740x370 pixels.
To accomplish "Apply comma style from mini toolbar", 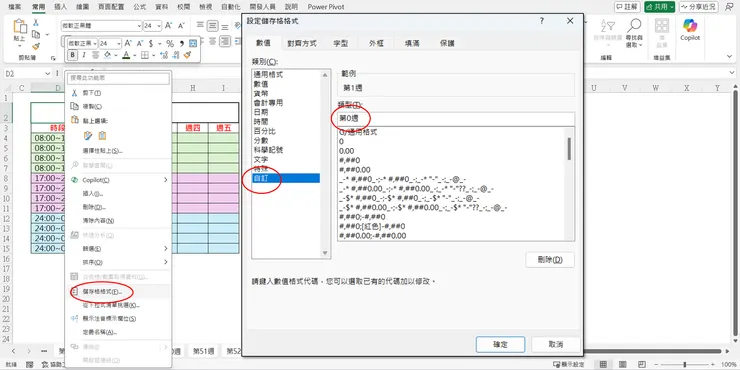I will [182, 43].
